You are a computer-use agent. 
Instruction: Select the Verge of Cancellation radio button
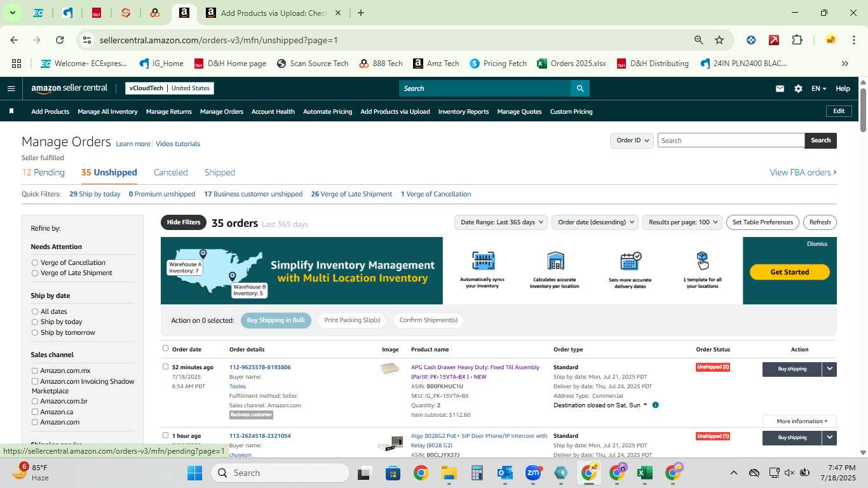[x=35, y=262]
